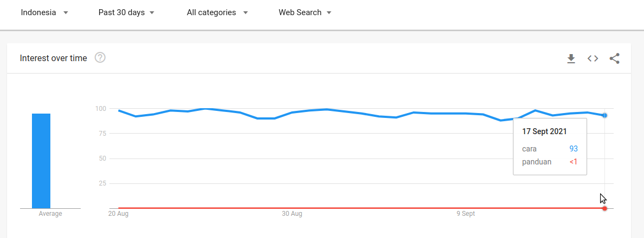Image resolution: width=644 pixels, height=238 pixels.
Task: Click the Interest over time heading
Action: point(53,58)
